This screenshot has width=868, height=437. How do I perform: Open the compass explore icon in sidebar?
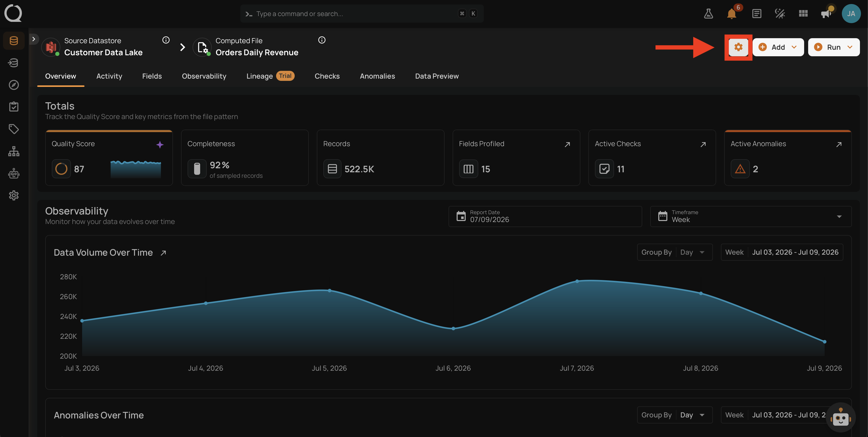point(14,85)
